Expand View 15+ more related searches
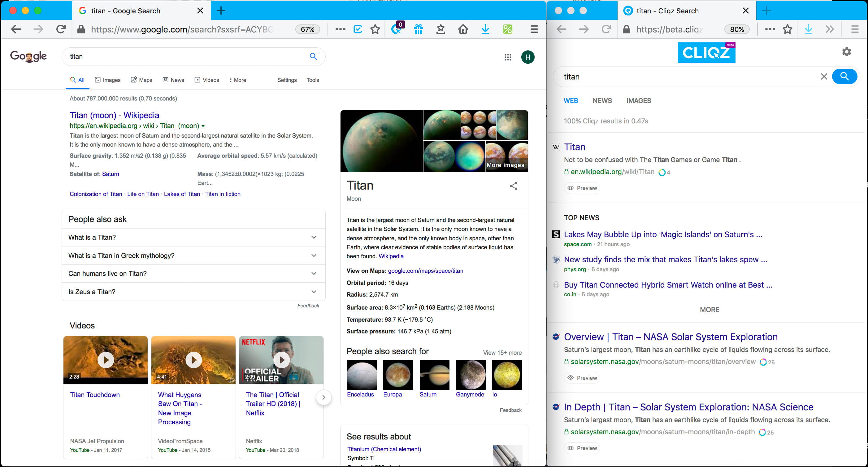The image size is (868, 467). tap(502, 353)
